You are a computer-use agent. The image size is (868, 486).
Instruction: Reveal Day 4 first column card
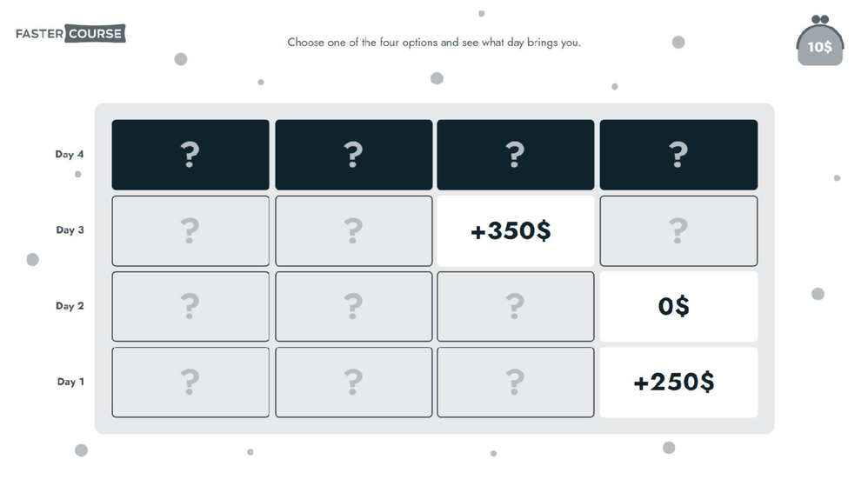tap(190, 155)
